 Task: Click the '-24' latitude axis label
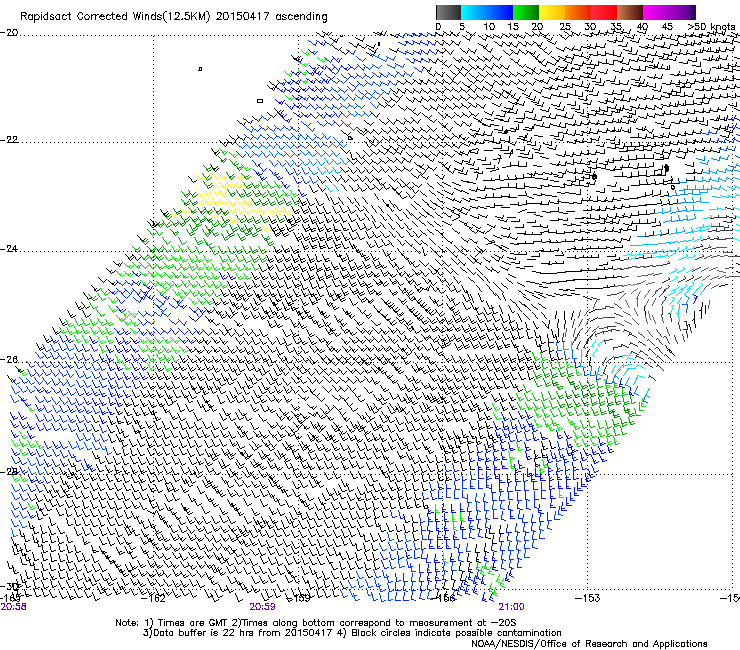(9, 249)
